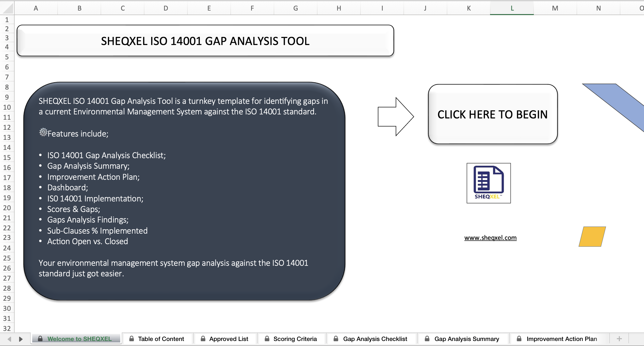Click the 'Sub-Clauses % Implemented' bullet text
This screenshot has width=644, height=346.
[x=97, y=231]
